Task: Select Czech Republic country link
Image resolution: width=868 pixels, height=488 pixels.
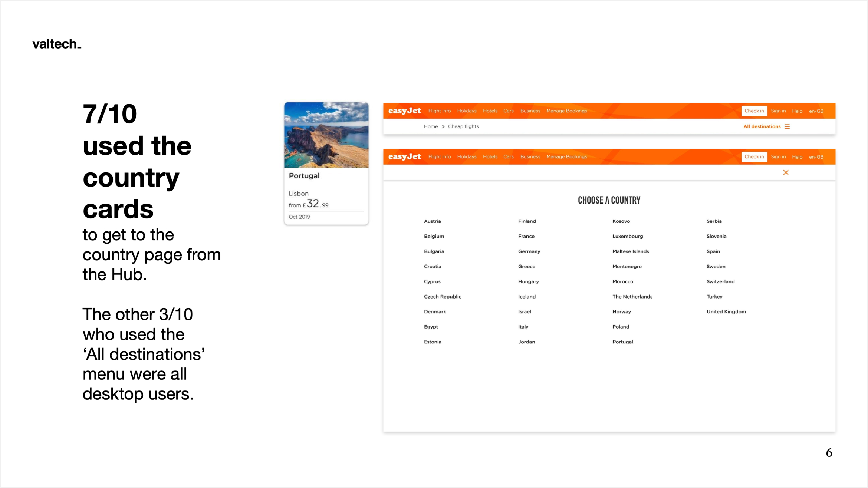Action: [443, 297]
